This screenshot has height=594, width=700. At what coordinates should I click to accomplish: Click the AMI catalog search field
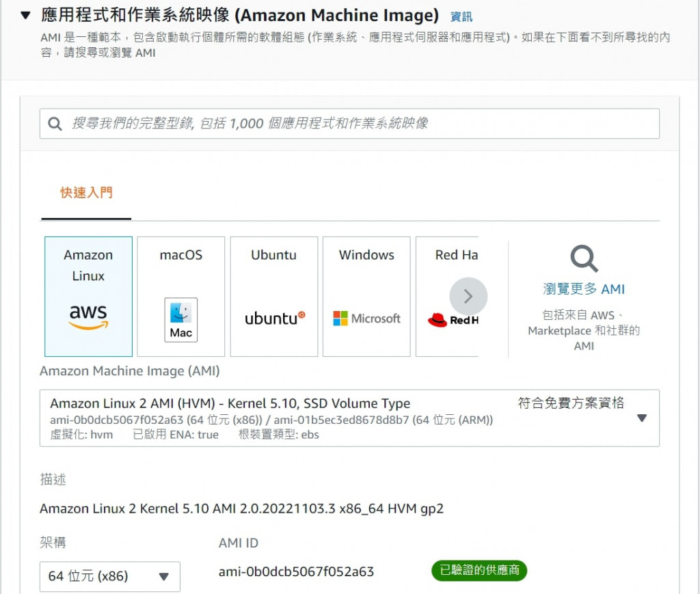pyautogui.click(x=349, y=124)
